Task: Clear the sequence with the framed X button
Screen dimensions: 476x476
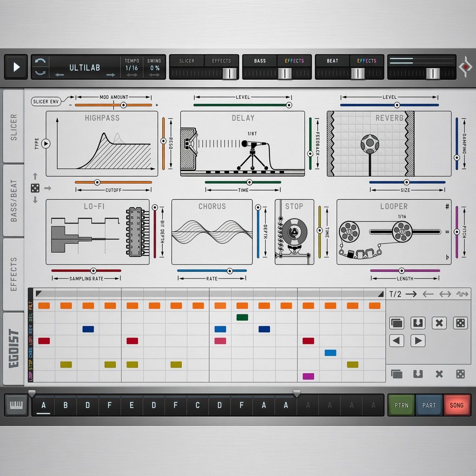Action: coord(439,323)
